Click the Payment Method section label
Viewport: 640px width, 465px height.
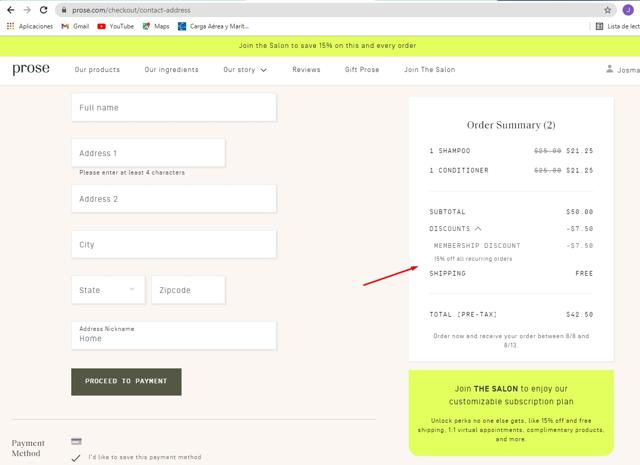pyautogui.click(x=28, y=448)
